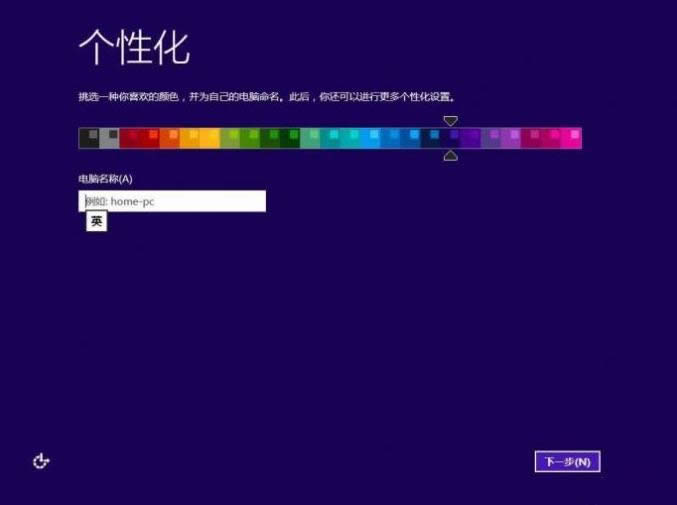Select the darkest green color swatch

(x=289, y=138)
